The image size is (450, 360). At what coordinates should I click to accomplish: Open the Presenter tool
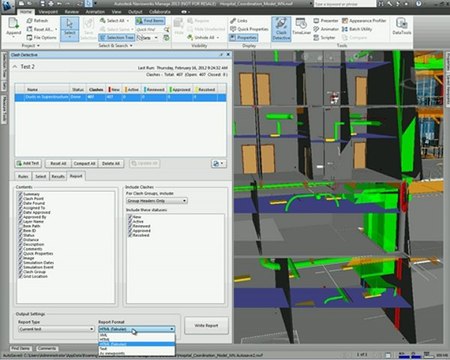[326, 21]
